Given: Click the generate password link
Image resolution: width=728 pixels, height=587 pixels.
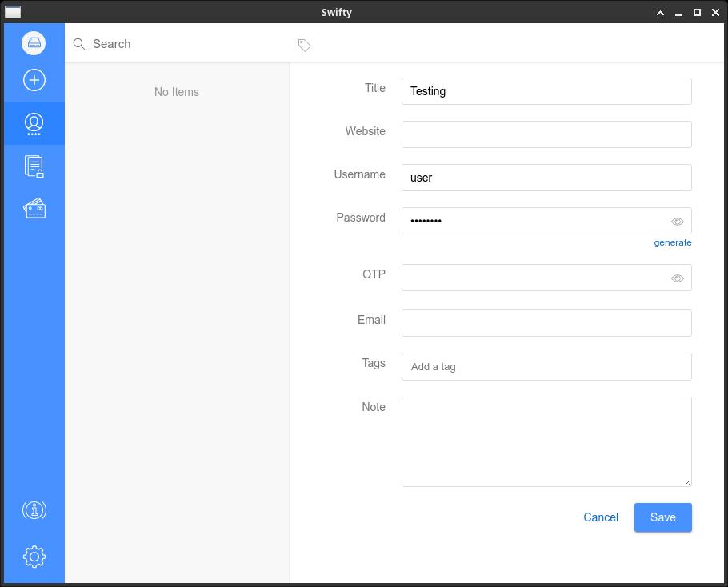Looking at the screenshot, I should point(672,242).
